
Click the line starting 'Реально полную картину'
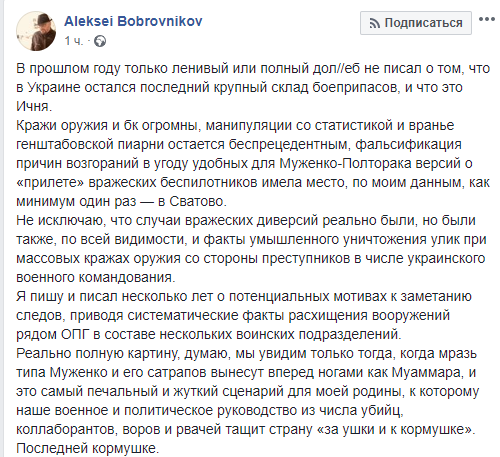(247, 353)
